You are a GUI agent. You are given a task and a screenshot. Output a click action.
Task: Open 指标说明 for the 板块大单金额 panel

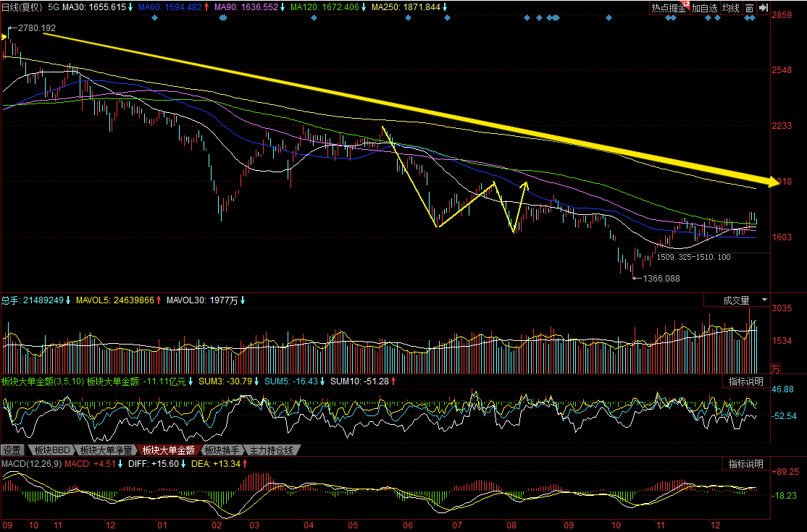click(745, 381)
